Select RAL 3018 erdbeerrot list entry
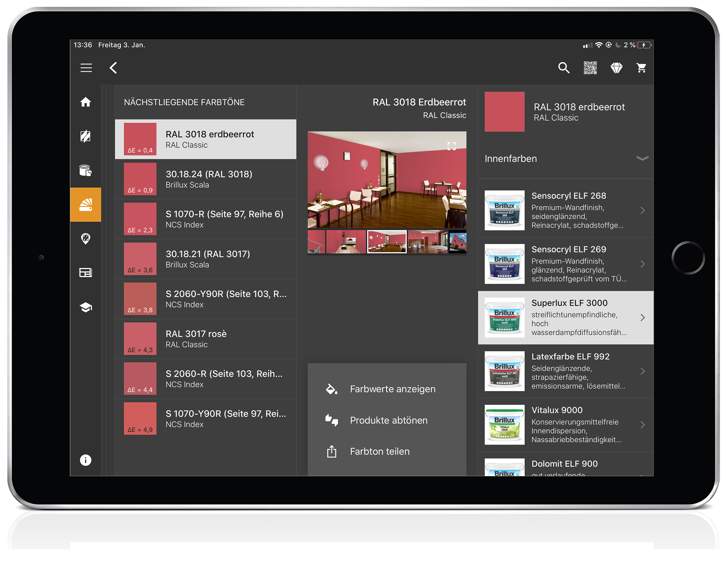This screenshot has height=582, width=728. (206, 139)
